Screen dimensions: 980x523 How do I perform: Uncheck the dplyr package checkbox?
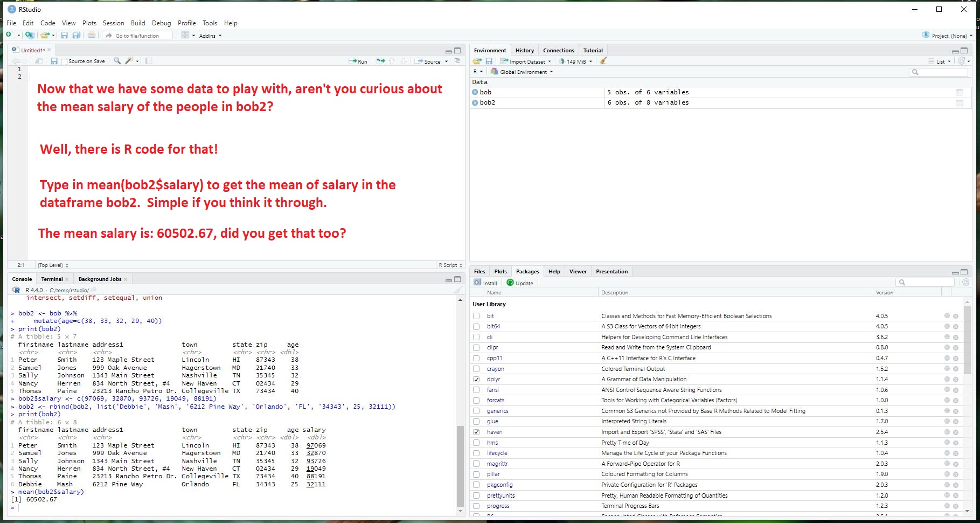click(x=476, y=380)
